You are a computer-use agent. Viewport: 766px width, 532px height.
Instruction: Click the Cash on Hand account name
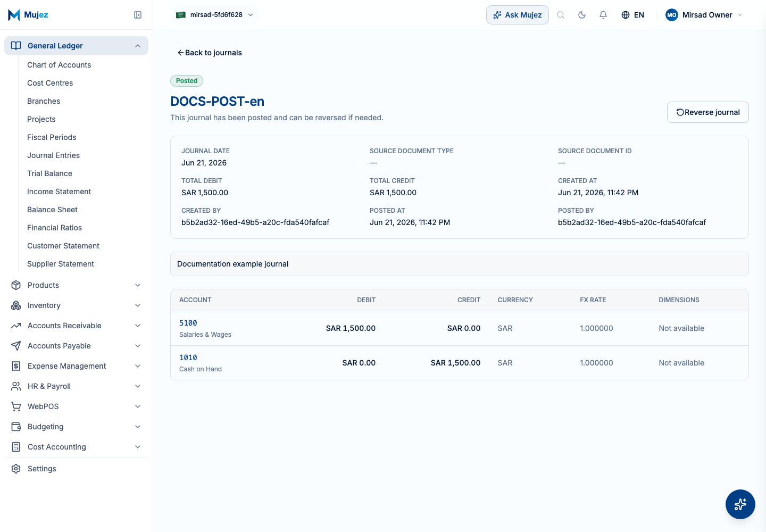click(x=201, y=369)
